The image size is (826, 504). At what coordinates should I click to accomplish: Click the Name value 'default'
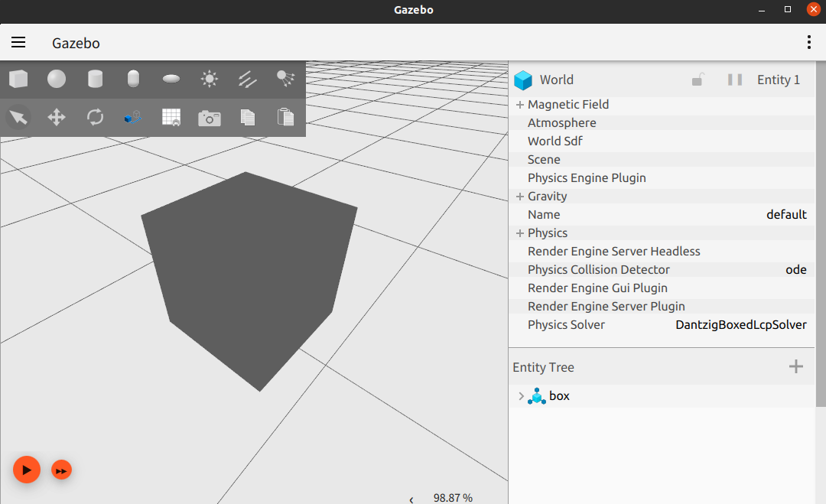click(x=786, y=214)
